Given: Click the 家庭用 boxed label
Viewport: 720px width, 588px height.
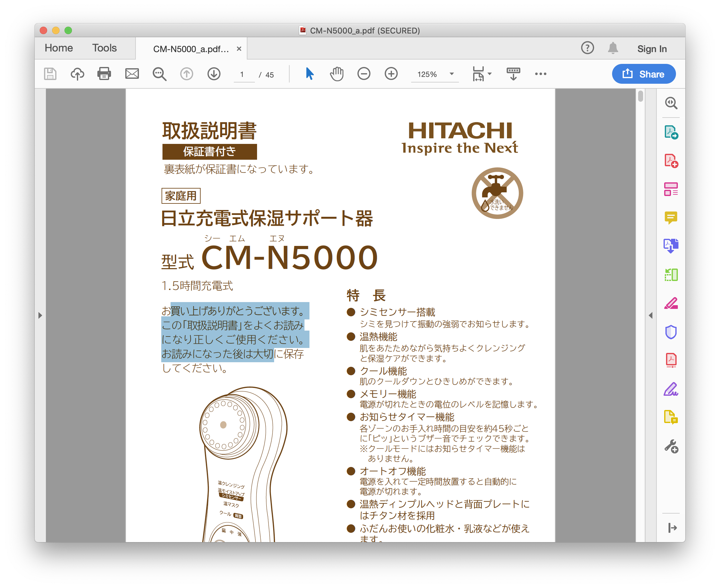Looking at the screenshot, I should point(181,196).
